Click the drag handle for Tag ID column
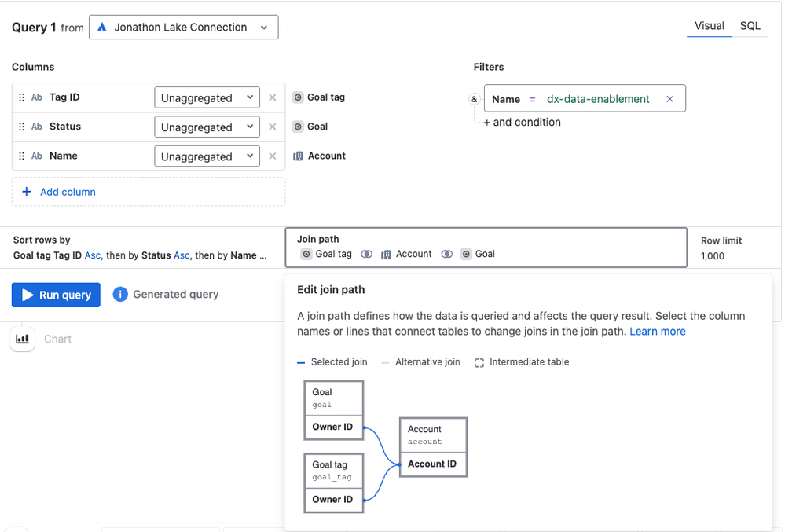Viewport: 785px width, 532px height. click(21, 97)
